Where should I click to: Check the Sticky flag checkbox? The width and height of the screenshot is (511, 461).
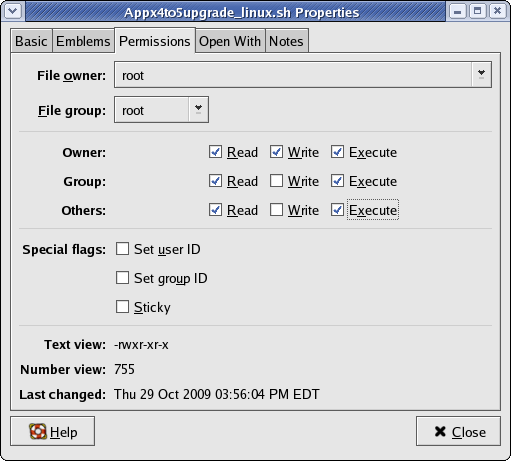[x=122, y=307]
